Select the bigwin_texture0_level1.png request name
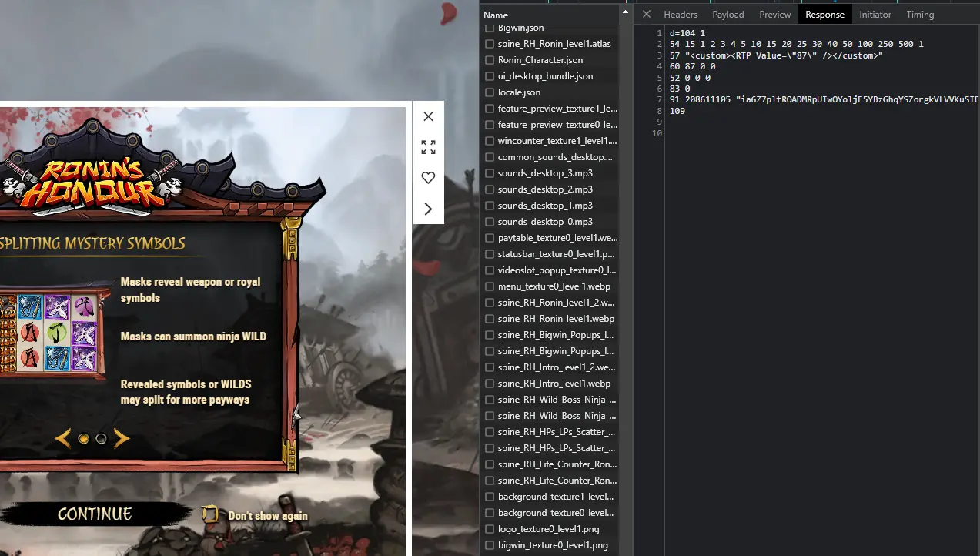This screenshot has width=980, height=556. [x=553, y=545]
